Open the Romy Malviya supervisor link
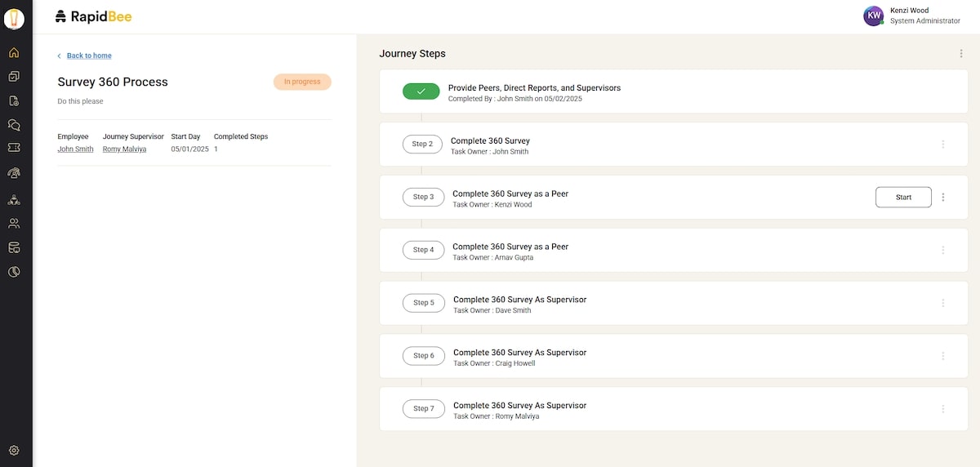The image size is (980, 467). (124, 149)
